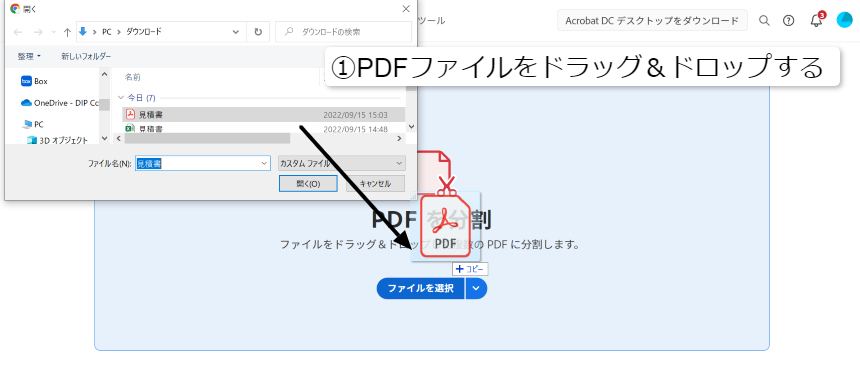This screenshot has height=383, width=860.
Task: Click the Forward arrow in file dialog
Action: click(38, 32)
